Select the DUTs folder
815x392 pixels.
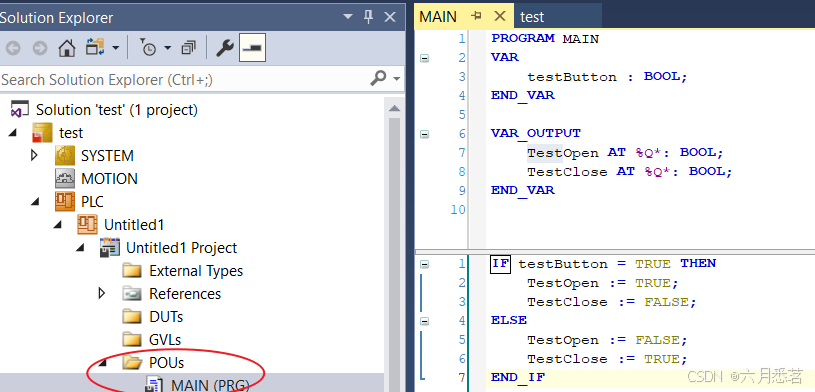pyautogui.click(x=166, y=316)
